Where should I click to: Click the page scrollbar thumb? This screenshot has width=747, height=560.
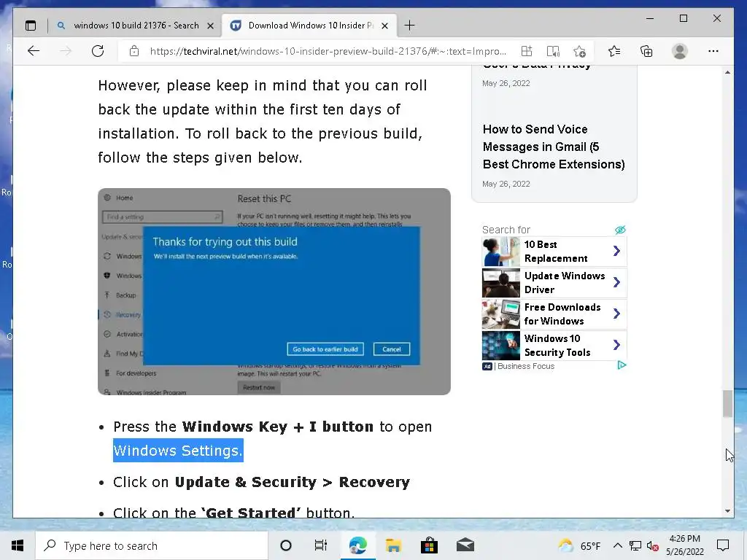click(727, 404)
